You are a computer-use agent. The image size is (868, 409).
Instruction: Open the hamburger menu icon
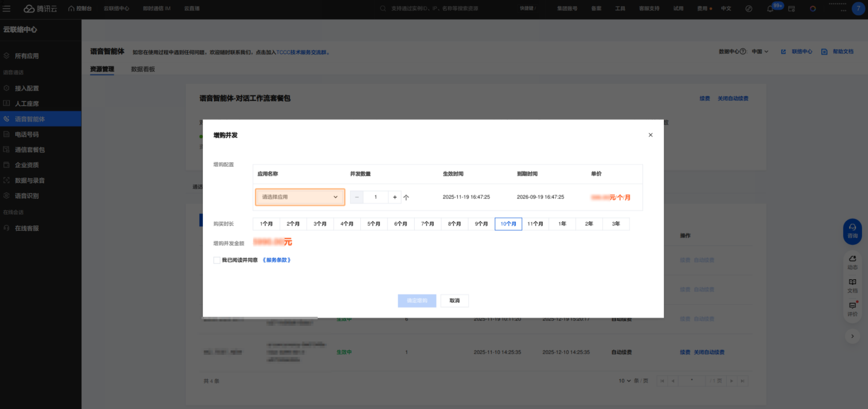tap(6, 9)
